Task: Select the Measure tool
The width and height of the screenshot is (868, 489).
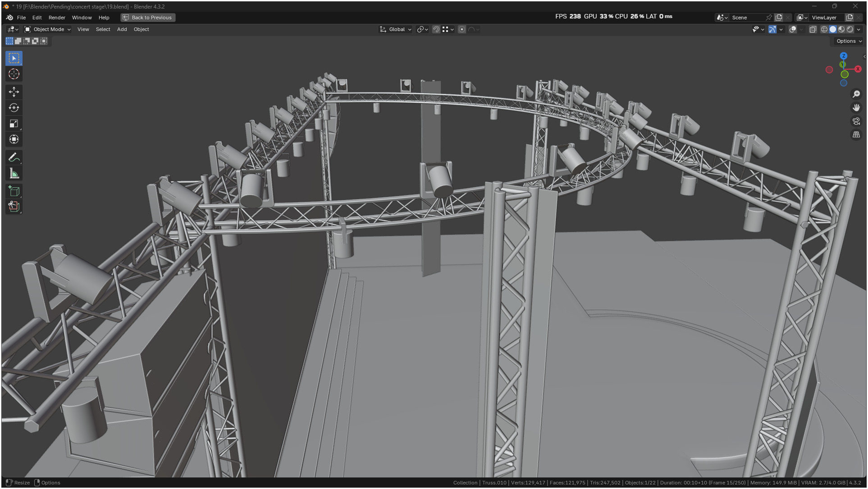Action: pyautogui.click(x=14, y=173)
